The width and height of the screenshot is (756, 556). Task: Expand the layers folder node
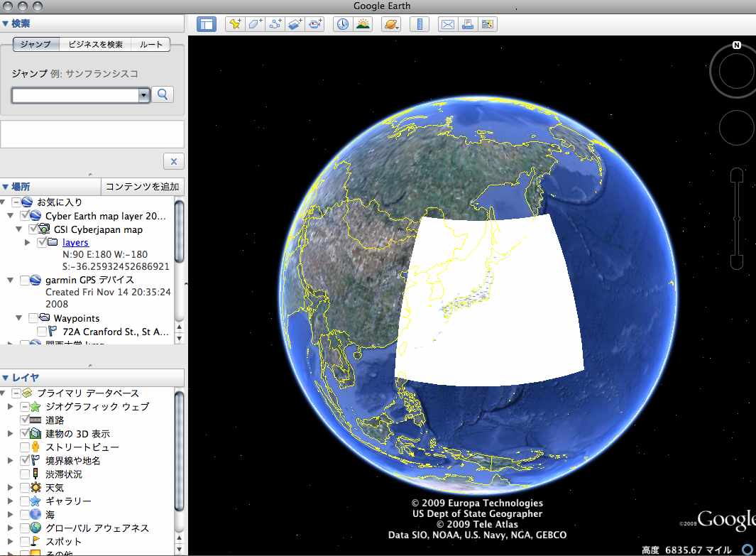28,242
